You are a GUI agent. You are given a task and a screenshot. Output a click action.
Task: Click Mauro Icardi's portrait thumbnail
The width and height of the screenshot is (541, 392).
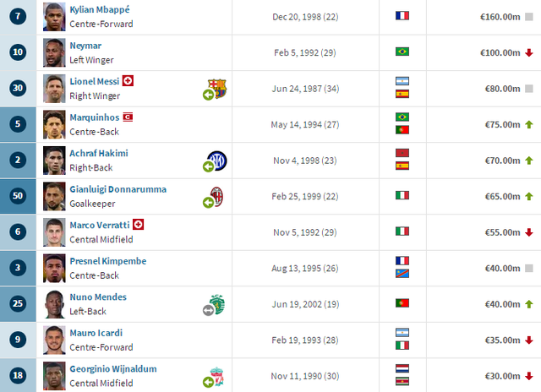point(54,340)
